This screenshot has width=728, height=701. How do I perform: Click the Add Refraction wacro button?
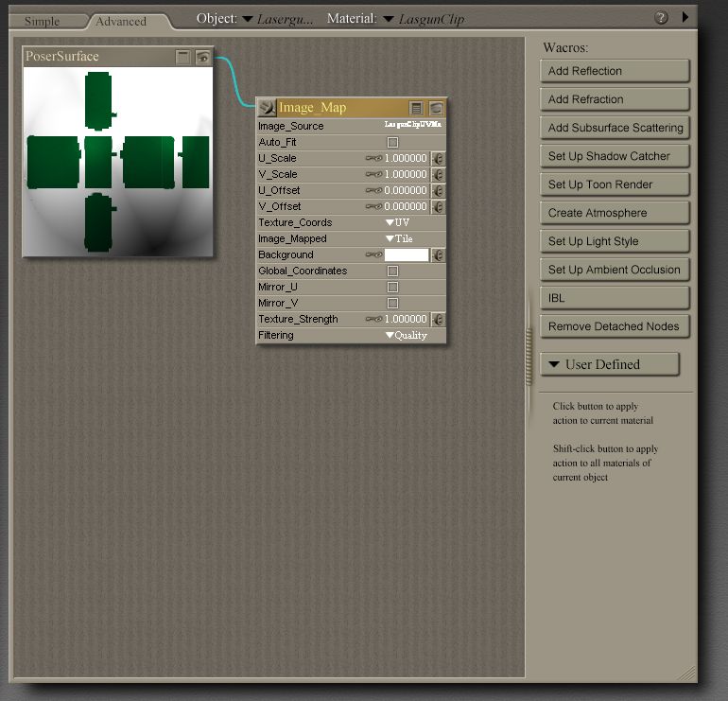click(x=615, y=99)
